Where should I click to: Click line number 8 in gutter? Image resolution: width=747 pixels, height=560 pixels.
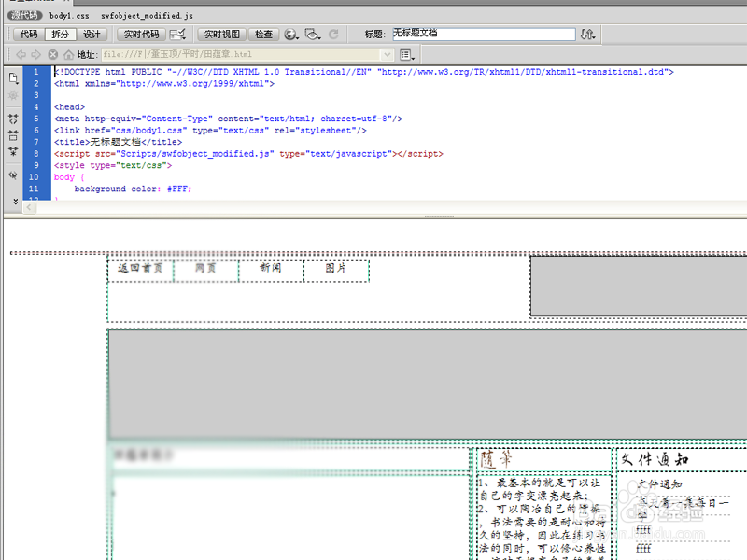(36, 154)
